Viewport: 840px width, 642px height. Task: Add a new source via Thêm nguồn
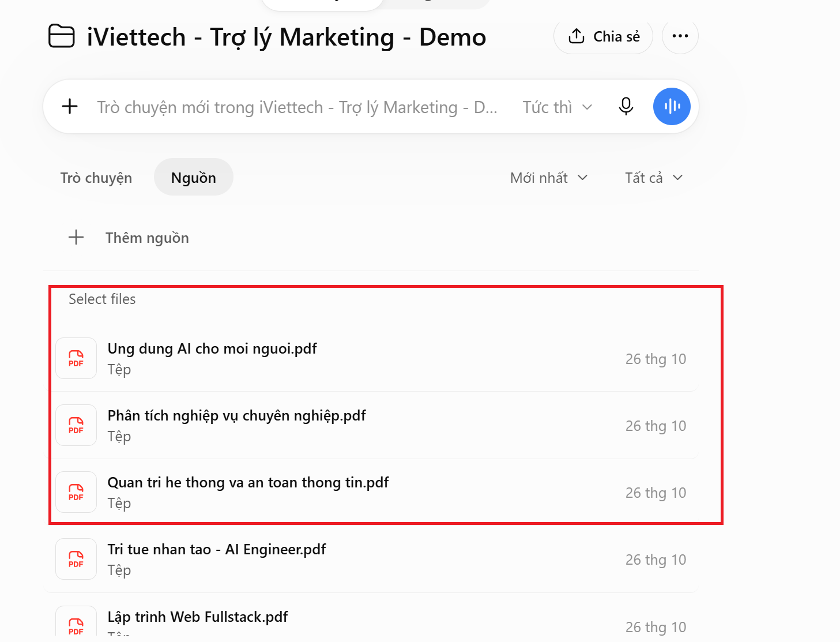pos(147,238)
